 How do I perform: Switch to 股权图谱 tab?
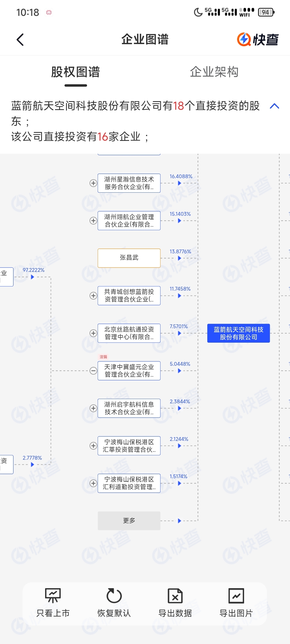click(76, 72)
